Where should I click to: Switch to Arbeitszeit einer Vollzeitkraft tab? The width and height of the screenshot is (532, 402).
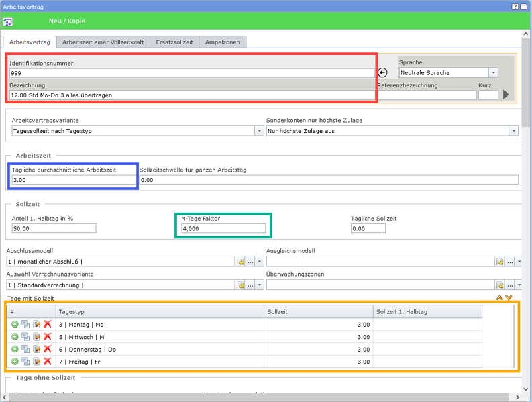tap(103, 42)
